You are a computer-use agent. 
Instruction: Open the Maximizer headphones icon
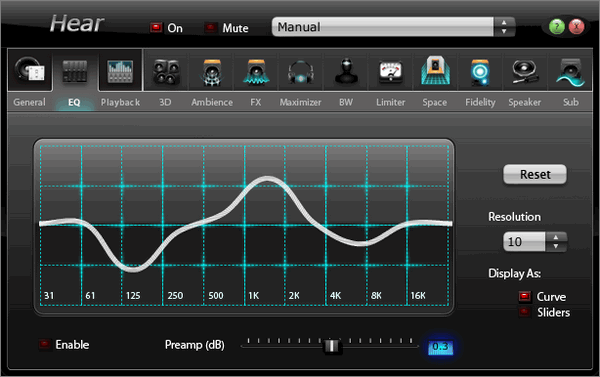(x=301, y=72)
